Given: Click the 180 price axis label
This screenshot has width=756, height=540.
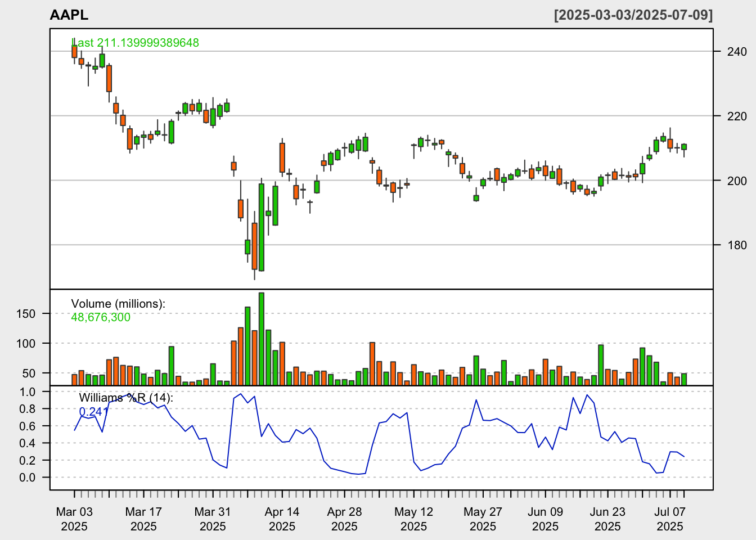Looking at the screenshot, I should [x=737, y=245].
